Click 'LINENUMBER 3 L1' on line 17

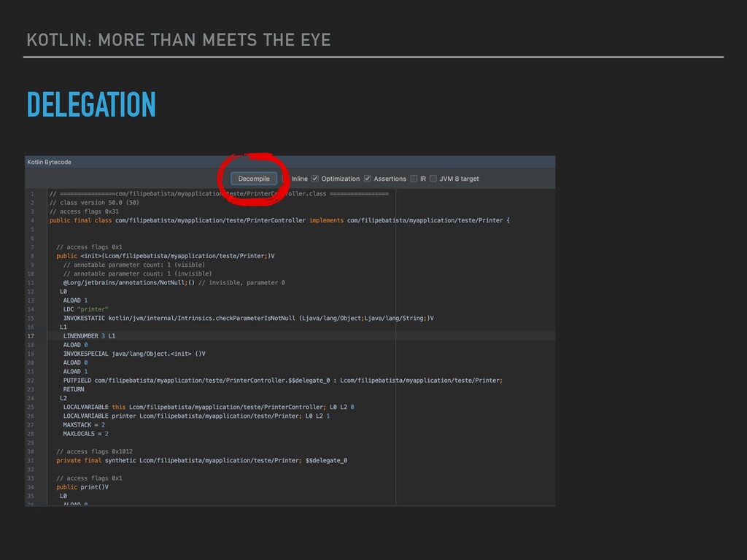(89, 335)
